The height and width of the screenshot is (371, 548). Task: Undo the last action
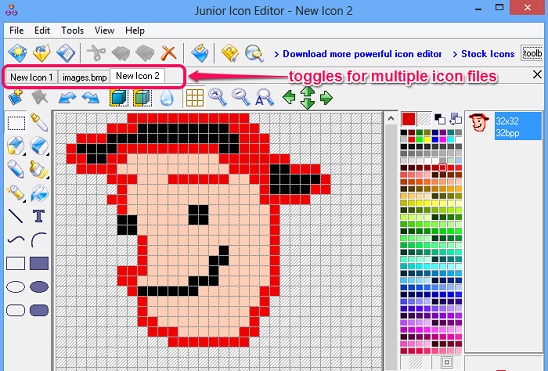click(x=67, y=98)
